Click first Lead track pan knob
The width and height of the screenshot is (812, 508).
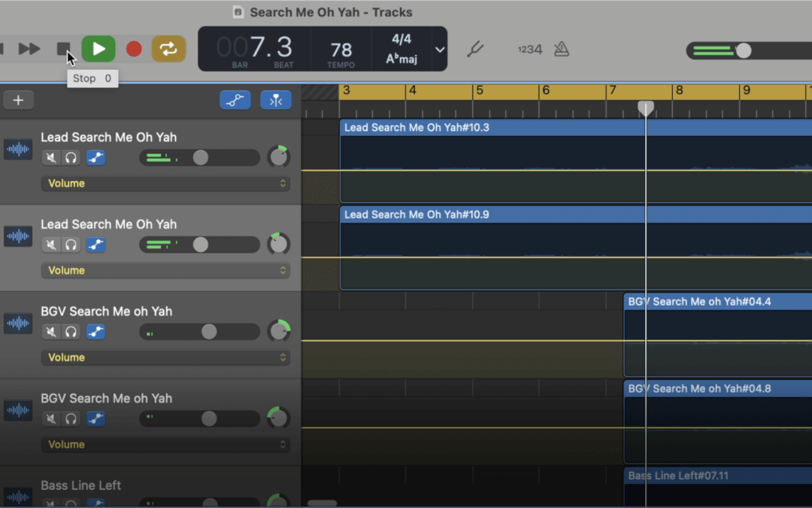pos(279,157)
